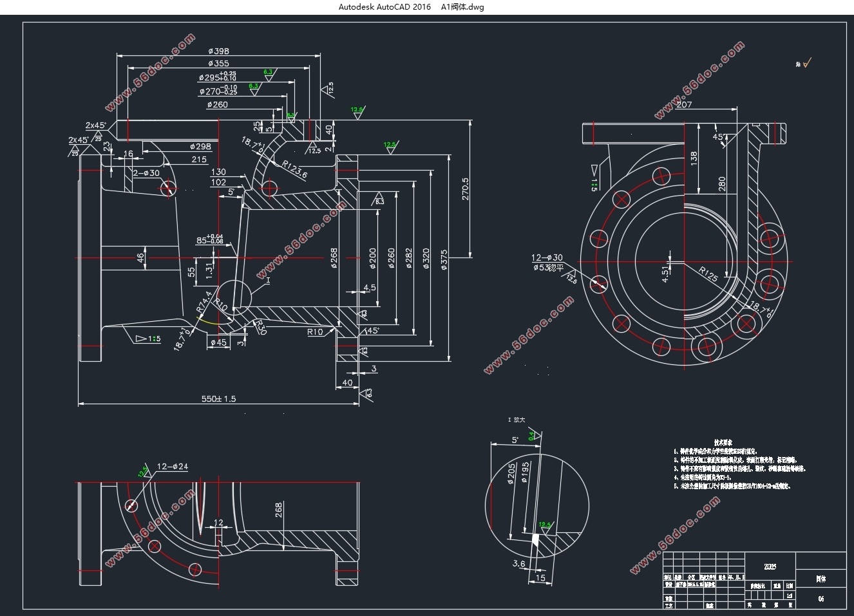
Task: Click the 207 width dimension on side view
Action: [x=684, y=104]
